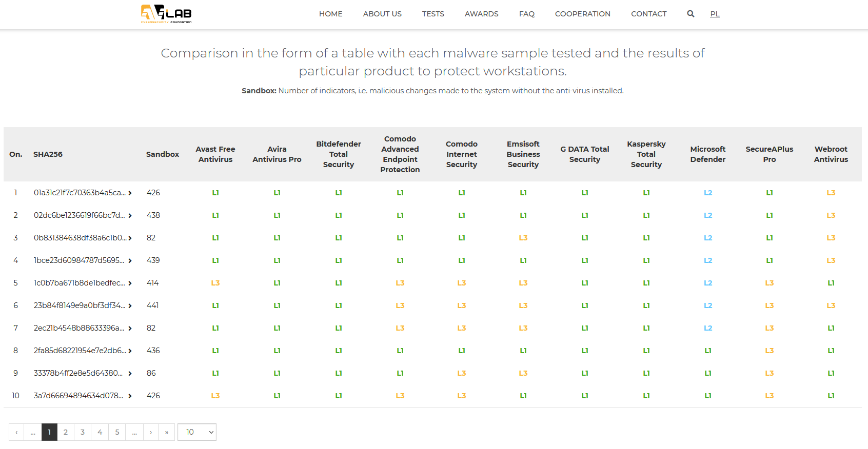Image resolution: width=868 pixels, height=449 pixels.
Task: Navigate to the COOPERATION menu
Action: point(582,14)
